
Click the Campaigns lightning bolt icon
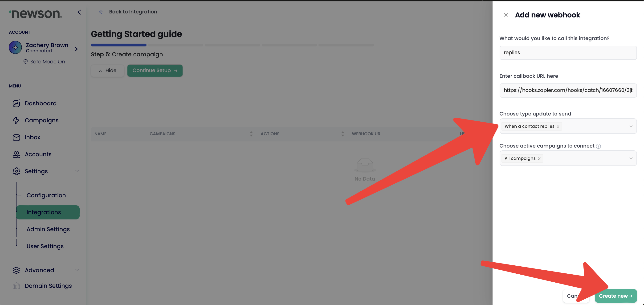point(16,120)
